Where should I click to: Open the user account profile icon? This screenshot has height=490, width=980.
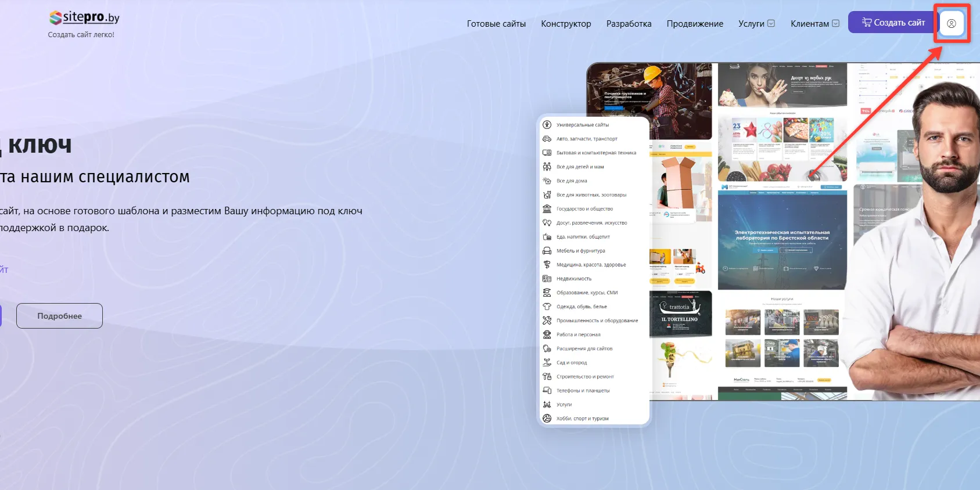click(951, 24)
